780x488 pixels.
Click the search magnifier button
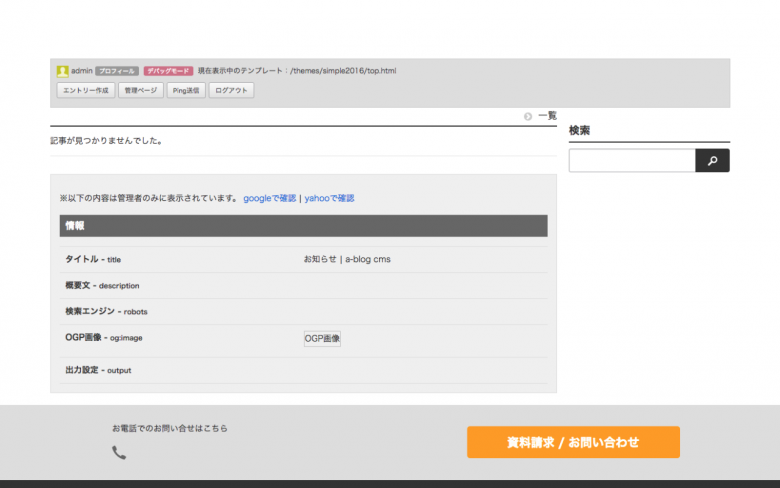pyautogui.click(x=712, y=160)
